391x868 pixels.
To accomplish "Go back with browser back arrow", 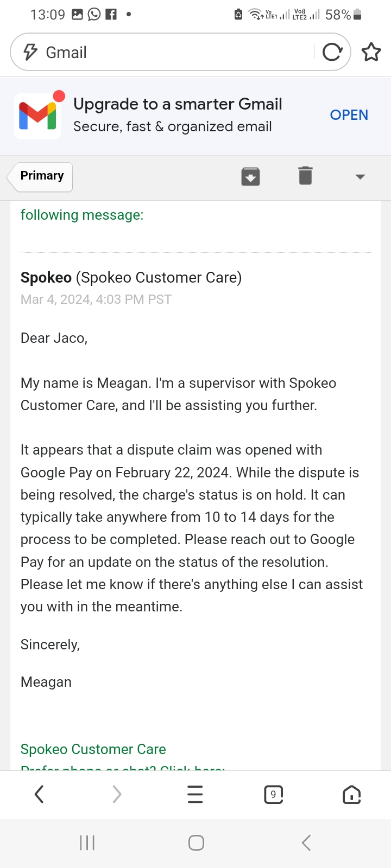I will (39, 795).
